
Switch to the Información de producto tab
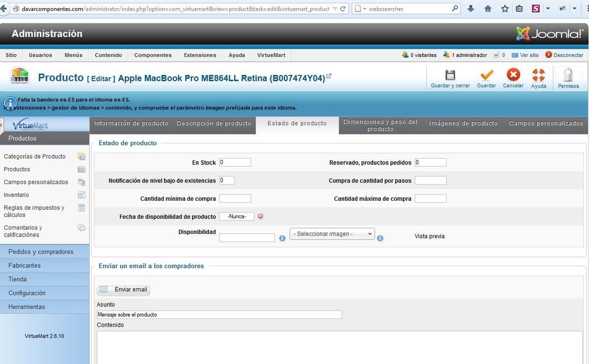[x=131, y=123]
